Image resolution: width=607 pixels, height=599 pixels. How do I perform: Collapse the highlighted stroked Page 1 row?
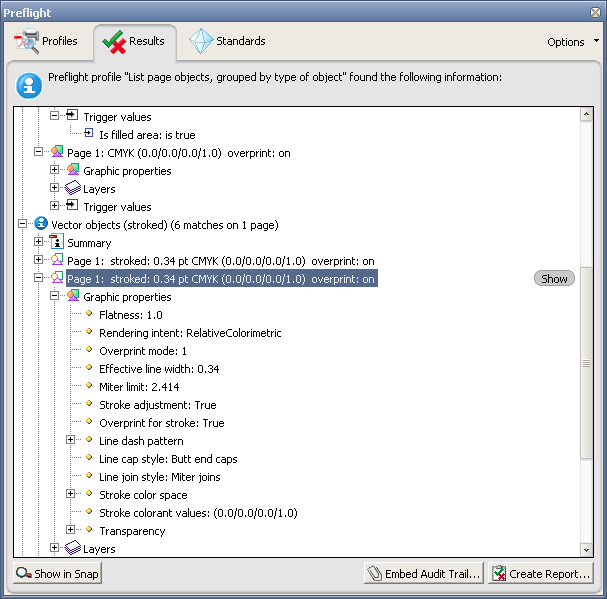(x=38, y=277)
